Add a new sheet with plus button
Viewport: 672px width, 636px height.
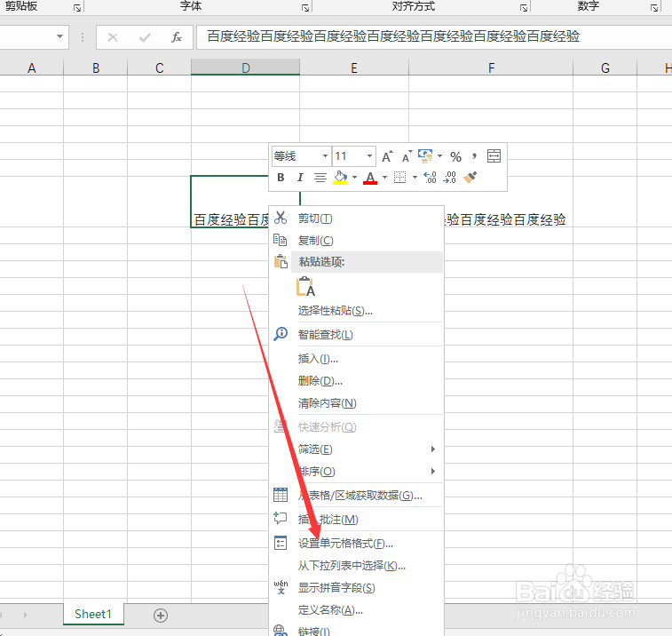coord(161,616)
